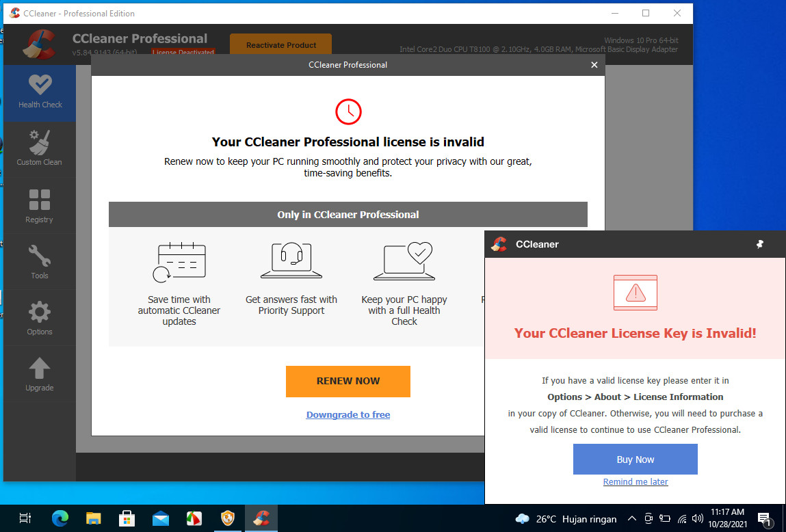
Task: Click the multicolored app icon next to Mail
Action: [x=194, y=518]
